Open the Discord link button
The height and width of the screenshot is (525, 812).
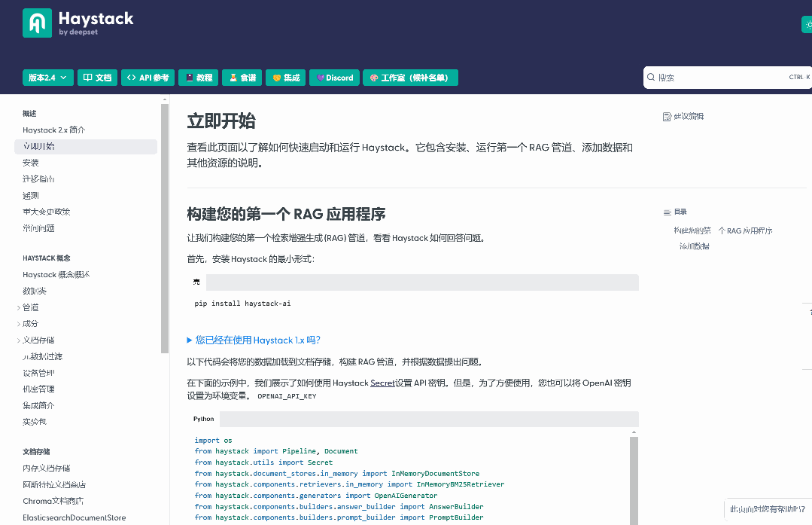335,78
